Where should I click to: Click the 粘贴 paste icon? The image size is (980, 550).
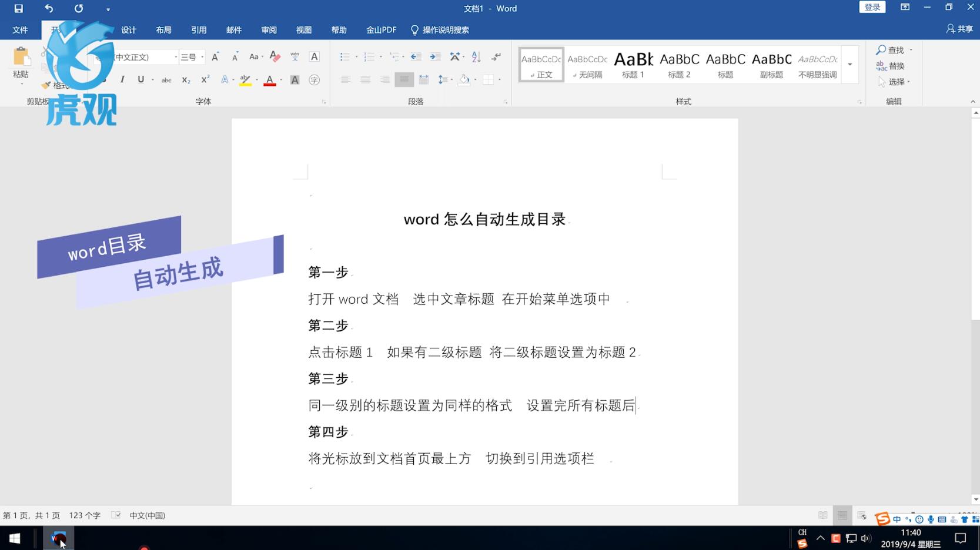point(21,57)
